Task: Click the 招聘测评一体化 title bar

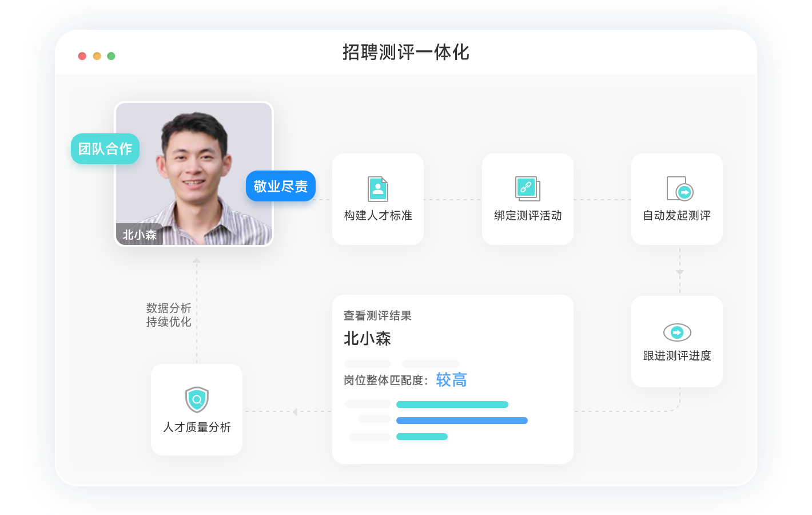Action: pyautogui.click(x=405, y=53)
